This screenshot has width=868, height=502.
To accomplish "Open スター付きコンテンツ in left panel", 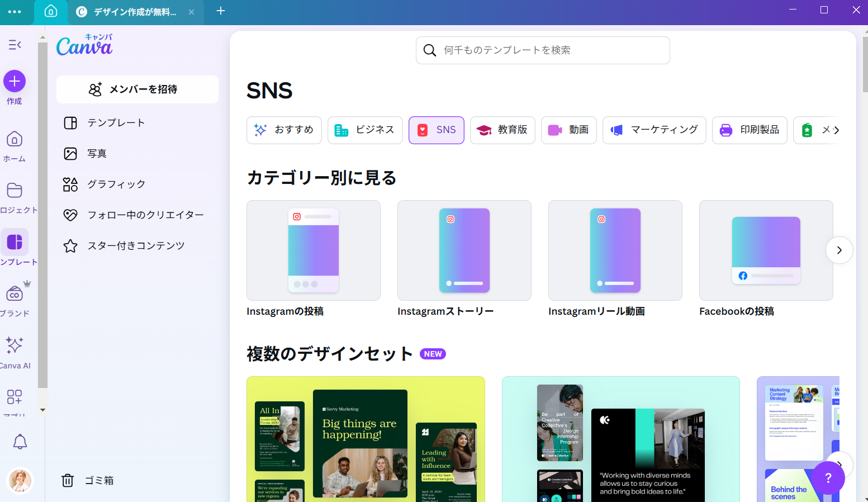I will (x=136, y=246).
